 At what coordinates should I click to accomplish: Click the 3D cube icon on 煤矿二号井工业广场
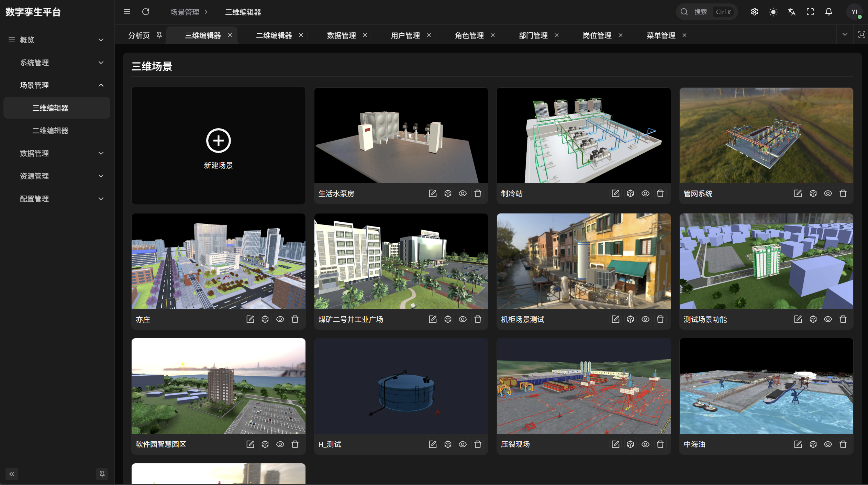point(448,319)
